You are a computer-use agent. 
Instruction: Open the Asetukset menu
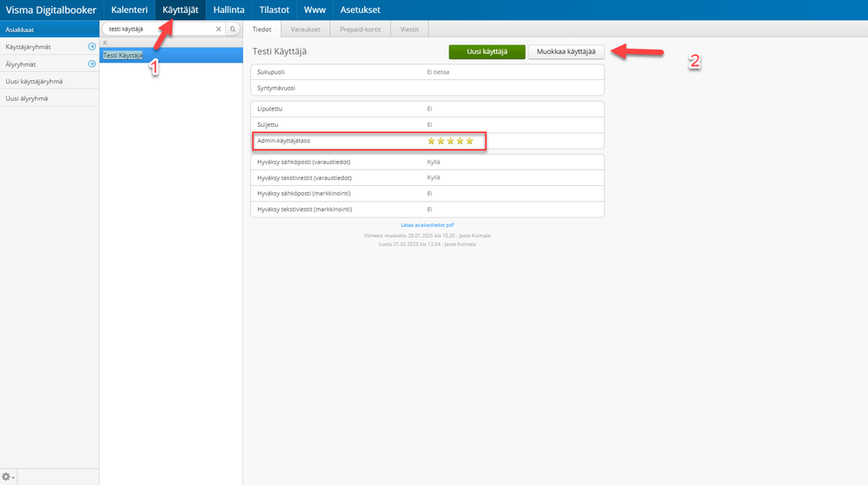click(360, 10)
